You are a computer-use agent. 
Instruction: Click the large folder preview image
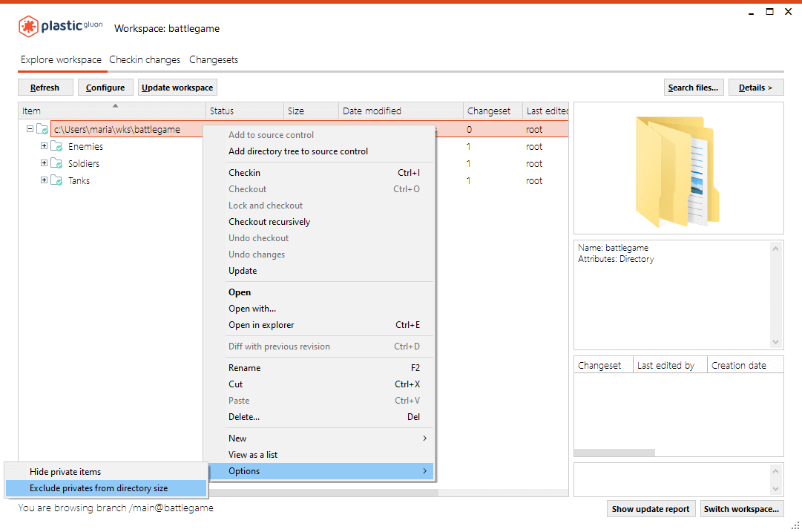point(677,171)
